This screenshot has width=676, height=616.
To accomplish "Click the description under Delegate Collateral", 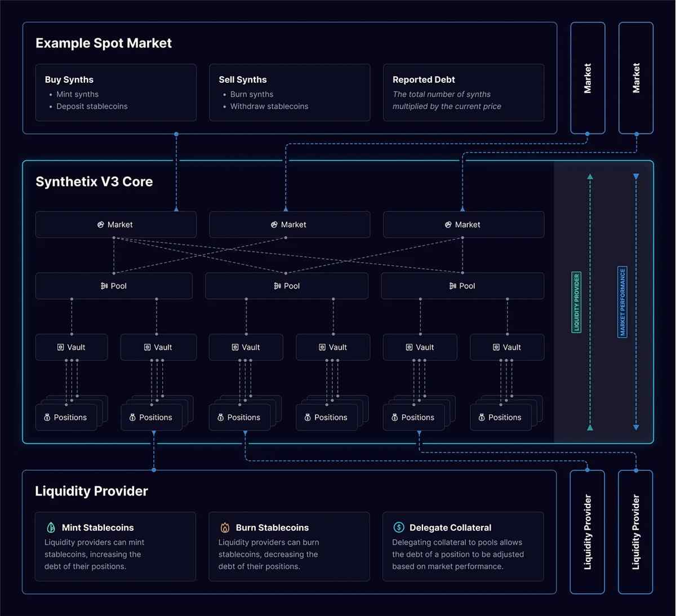I will click(x=458, y=555).
